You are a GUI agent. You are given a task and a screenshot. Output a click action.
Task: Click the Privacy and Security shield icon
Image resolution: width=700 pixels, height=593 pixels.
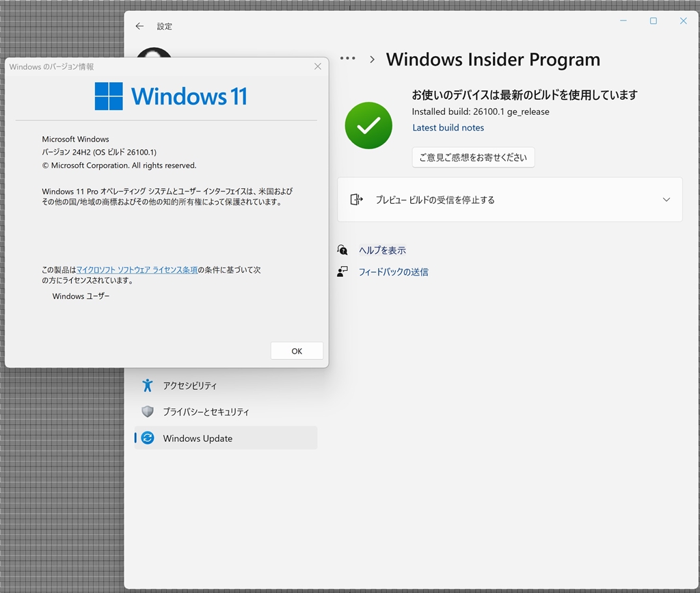tap(148, 412)
